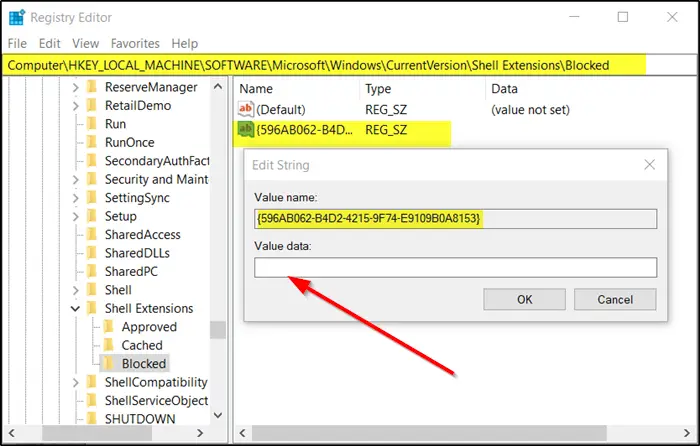Open the View menu
This screenshot has width=700, height=446.
tap(86, 43)
